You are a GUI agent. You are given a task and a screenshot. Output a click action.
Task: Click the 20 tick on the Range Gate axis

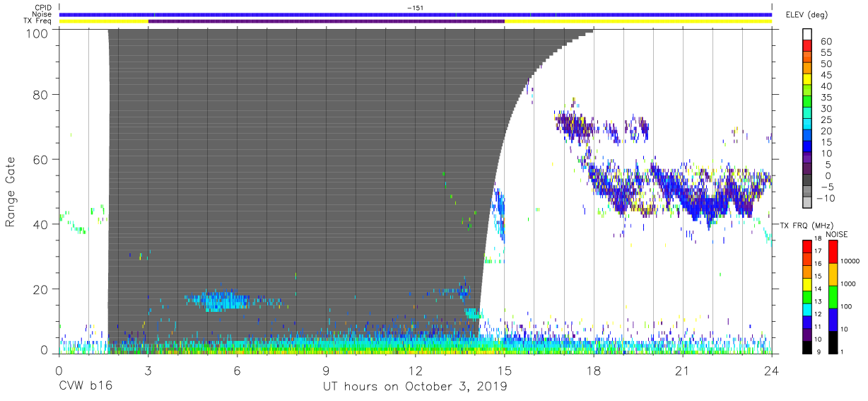[x=40, y=289]
